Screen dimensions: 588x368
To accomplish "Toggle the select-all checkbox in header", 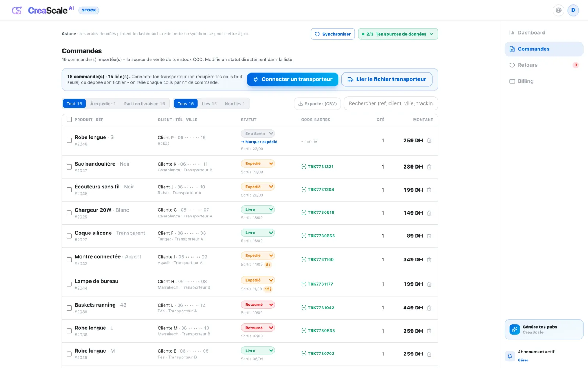I will coord(69,120).
